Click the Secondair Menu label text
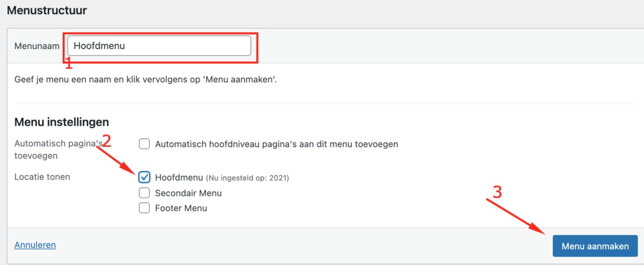 188,193
